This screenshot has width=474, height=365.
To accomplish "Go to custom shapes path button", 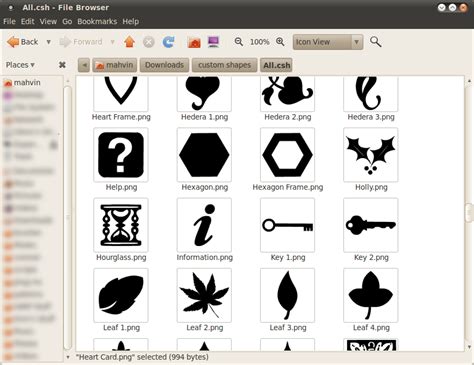I will coord(224,65).
